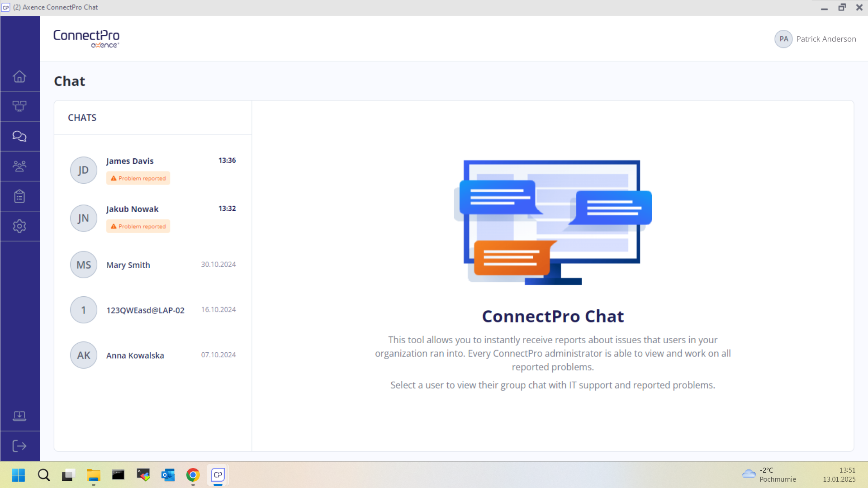Click James Davis's Problem reported badge
The width and height of the screenshot is (868, 488).
[138, 178]
